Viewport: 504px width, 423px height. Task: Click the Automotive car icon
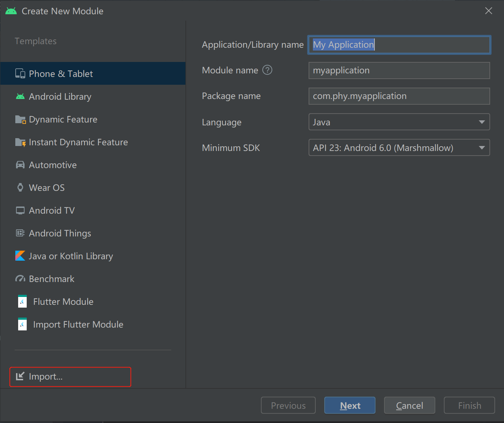click(20, 165)
